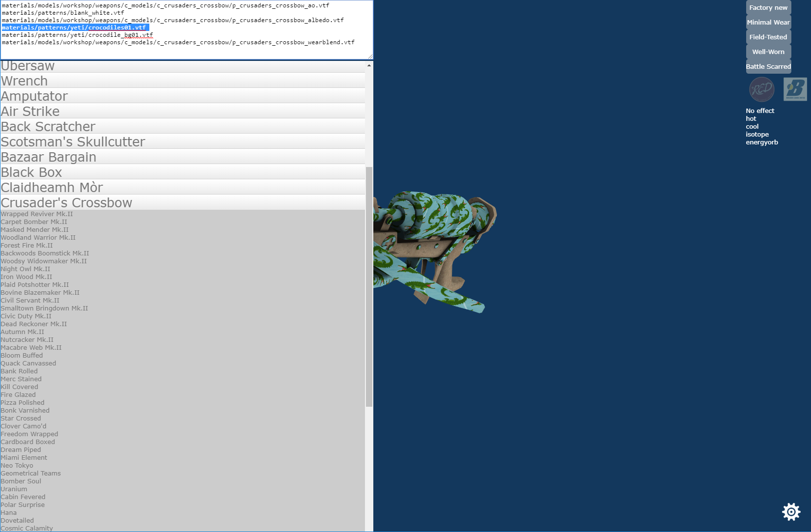This screenshot has height=532, width=811.
Task: Select the Dead Reckoner Mk.II skin
Action: 34,324
